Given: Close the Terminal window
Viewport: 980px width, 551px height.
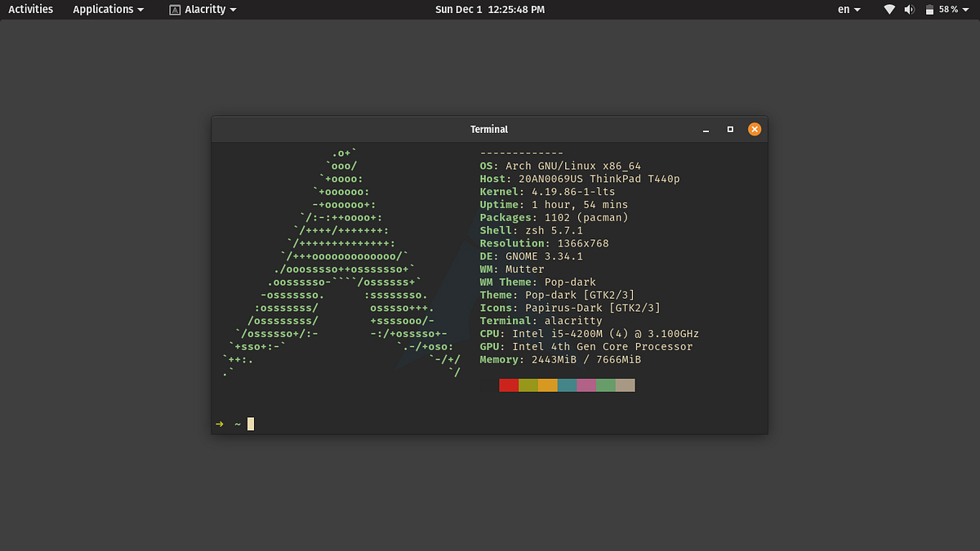Looking at the screenshot, I should click(755, 129).
